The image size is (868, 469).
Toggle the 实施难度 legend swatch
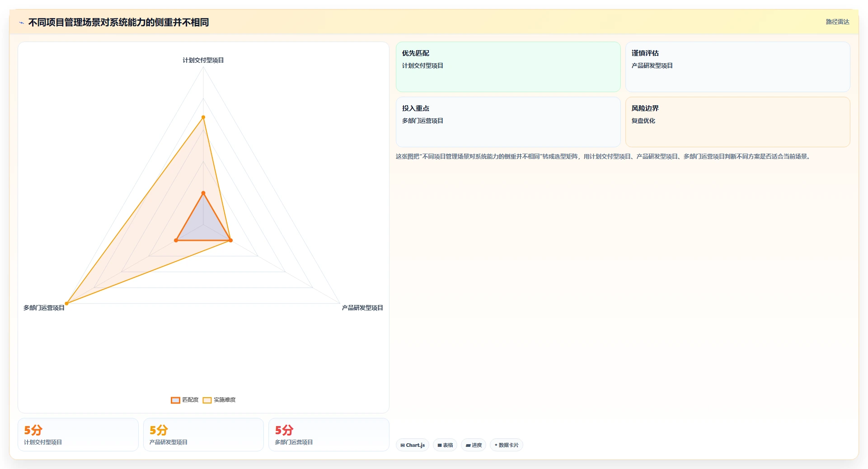tap(207, 400)
